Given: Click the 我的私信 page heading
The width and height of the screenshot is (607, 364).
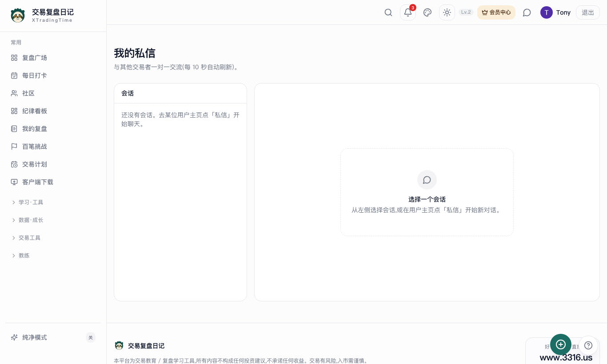Looking at the screenshot, I should 135,53.
